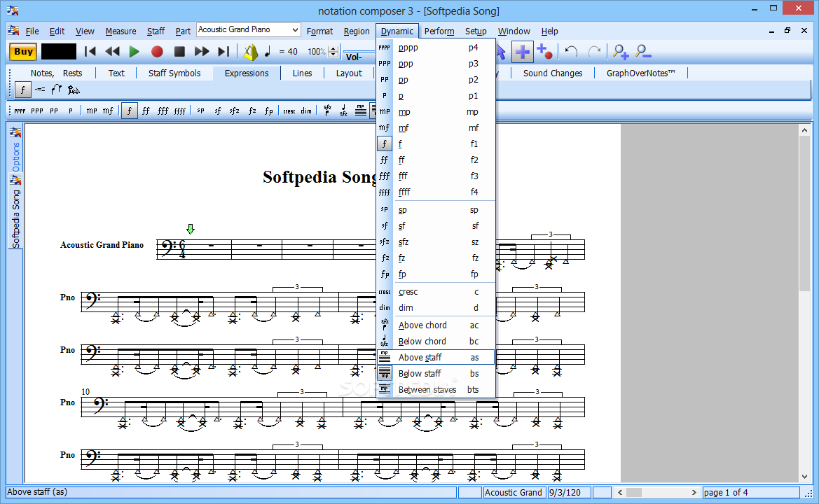Screen dimensions: 819x504
Task: Click the Zoom Out magnifier icon
Action: [642, 51]
